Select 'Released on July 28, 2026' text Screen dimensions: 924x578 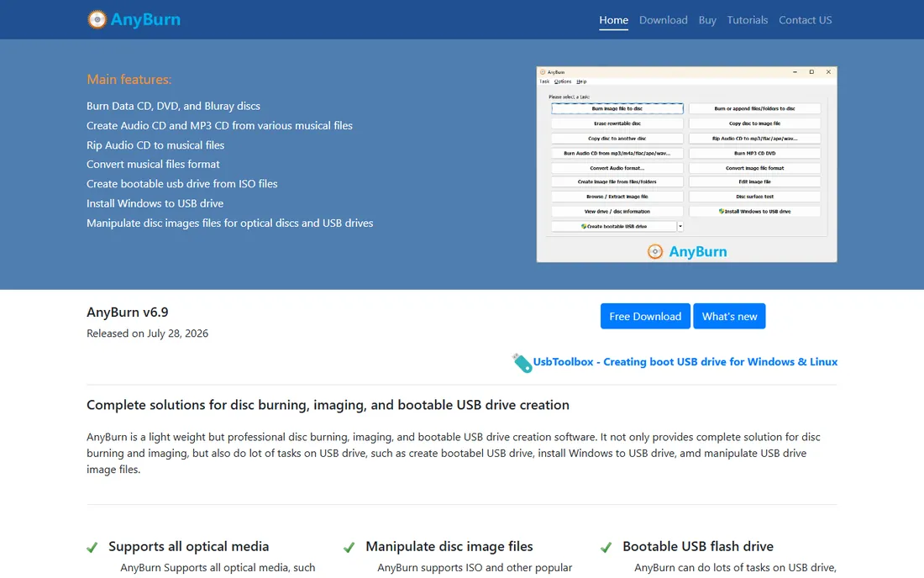click(x=147, y=334)
